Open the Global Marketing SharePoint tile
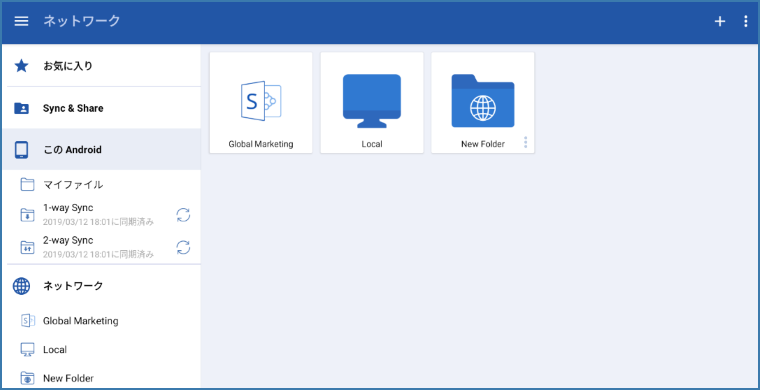This screenshot has height=390, width=760. coord(261,103)
